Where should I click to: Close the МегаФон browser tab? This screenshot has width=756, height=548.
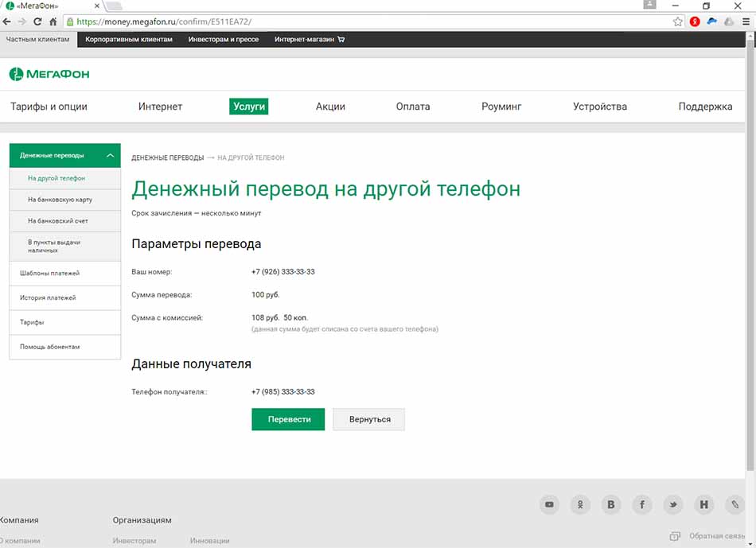coord(97,6)
